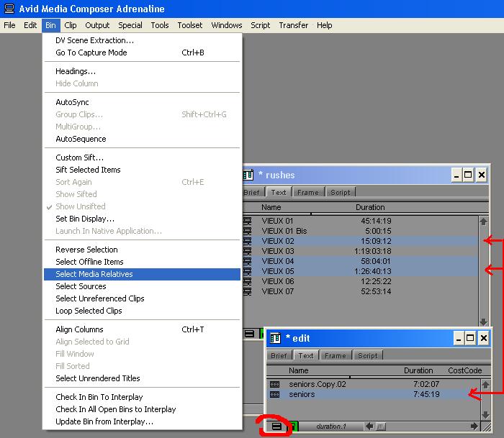This screenshot has width=504, height=438.
Task: Click the clip icon beside VIEUX 02
Action: click(247, 241)
